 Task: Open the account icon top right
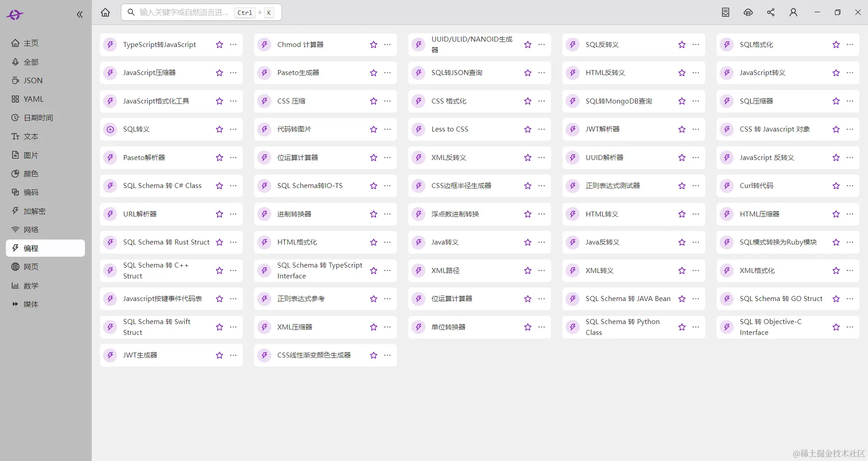tap(793, 12)
